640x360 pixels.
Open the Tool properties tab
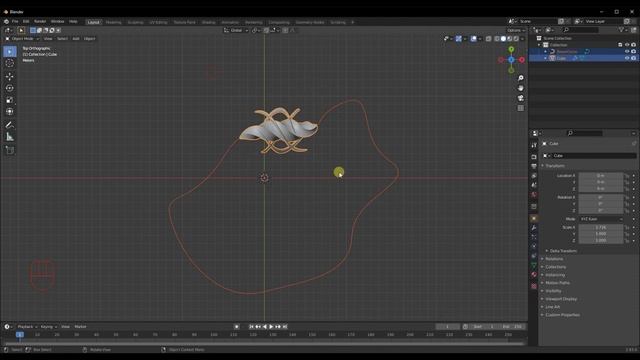tap(534, 145)
